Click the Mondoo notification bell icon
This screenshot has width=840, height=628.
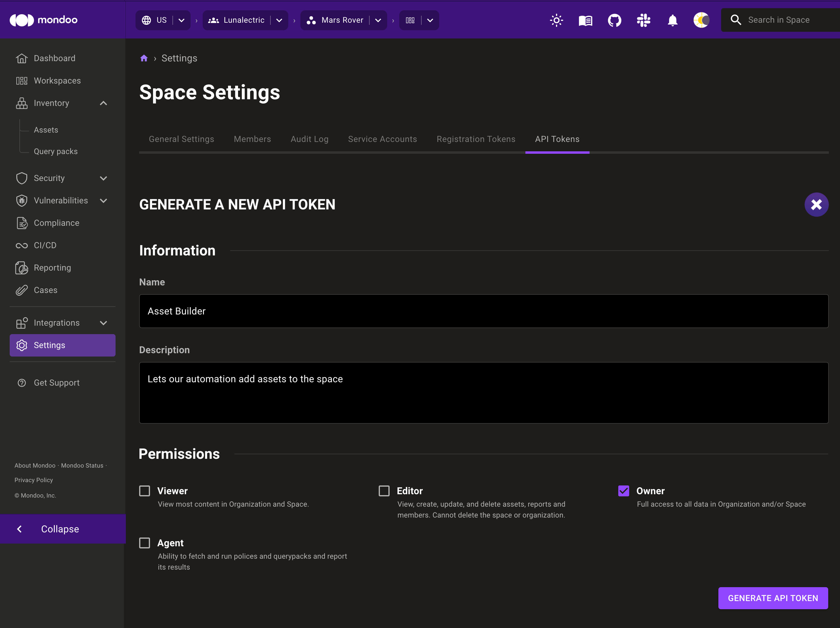[672, 20]
